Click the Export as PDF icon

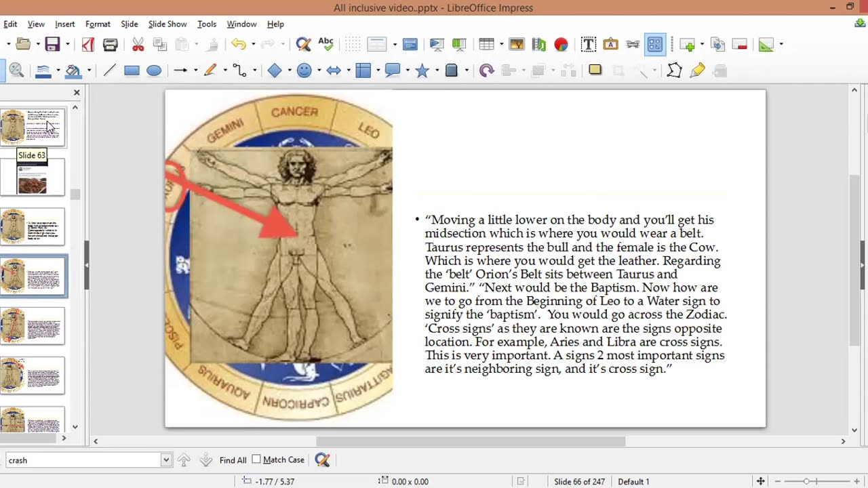pyautogui.click(x=88, y=45)
